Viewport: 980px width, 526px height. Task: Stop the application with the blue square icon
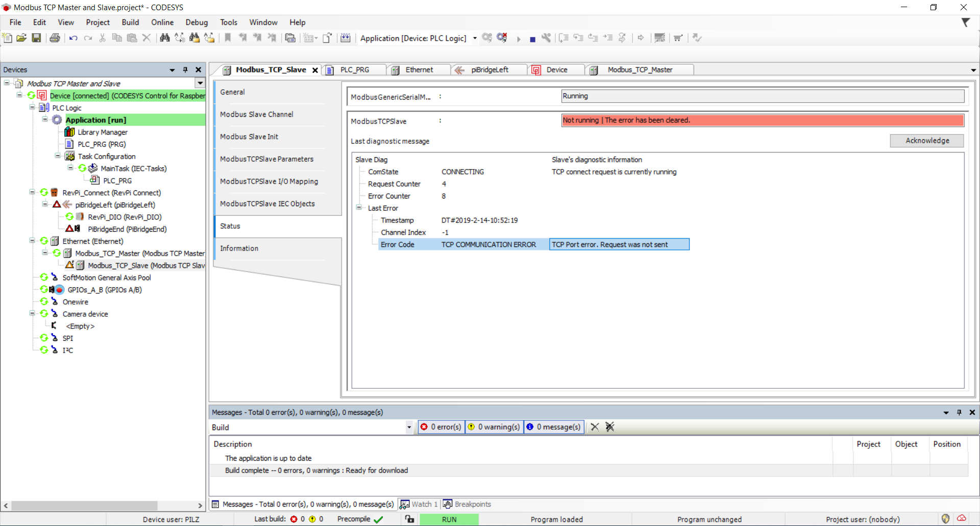[532, 39]
